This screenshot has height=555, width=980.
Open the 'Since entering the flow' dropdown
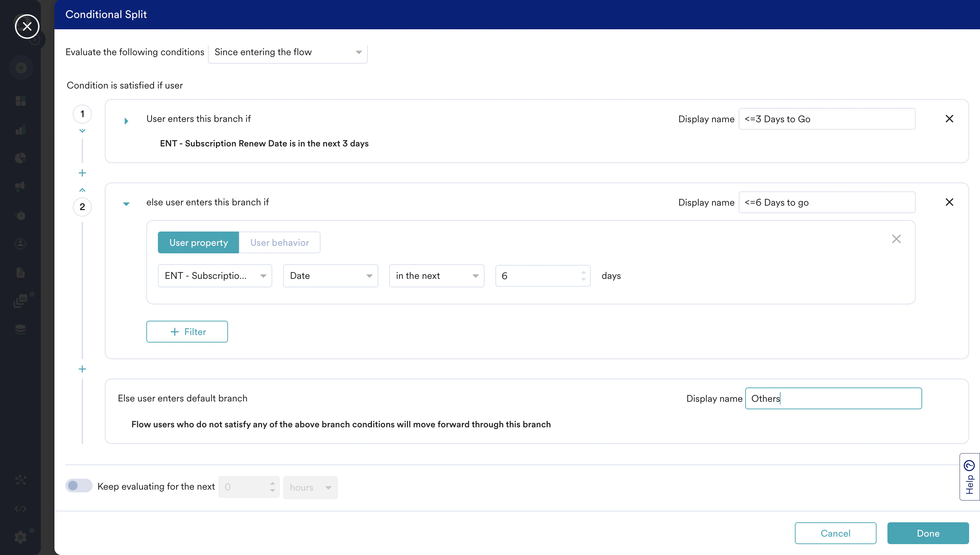coord(288,52)
